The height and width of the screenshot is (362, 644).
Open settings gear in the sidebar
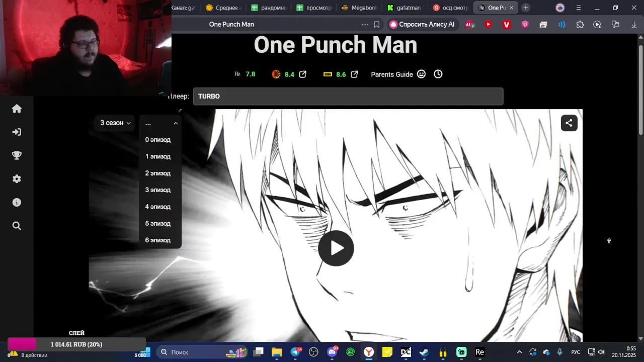pyautogui.click(x=17, y=179)
